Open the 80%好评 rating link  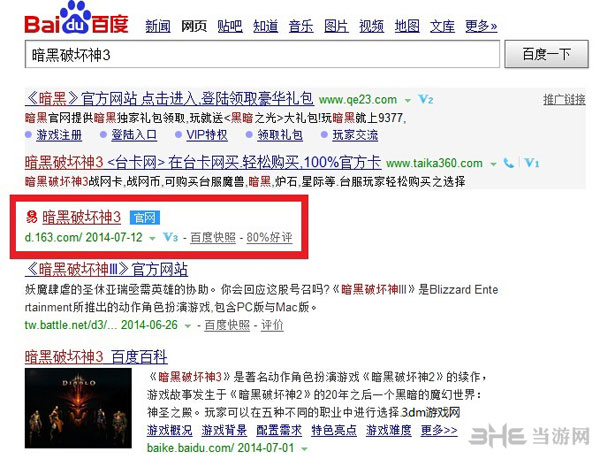pos(269,238)
